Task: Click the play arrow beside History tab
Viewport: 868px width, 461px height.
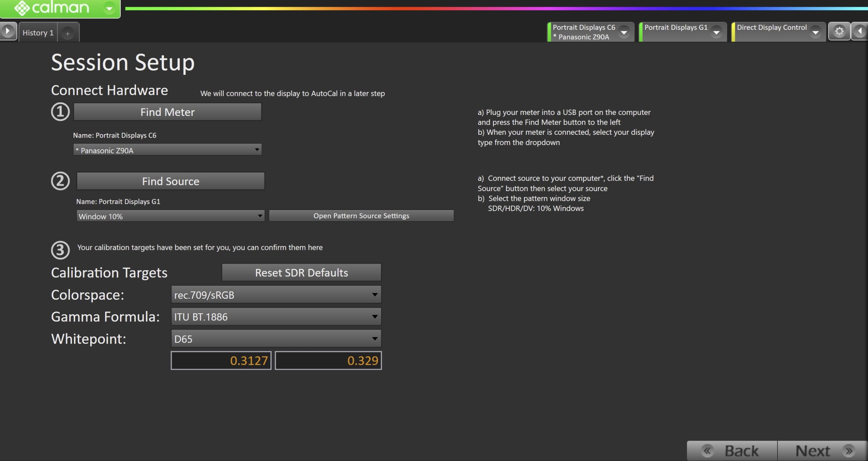Action: (x=8, y=31)
